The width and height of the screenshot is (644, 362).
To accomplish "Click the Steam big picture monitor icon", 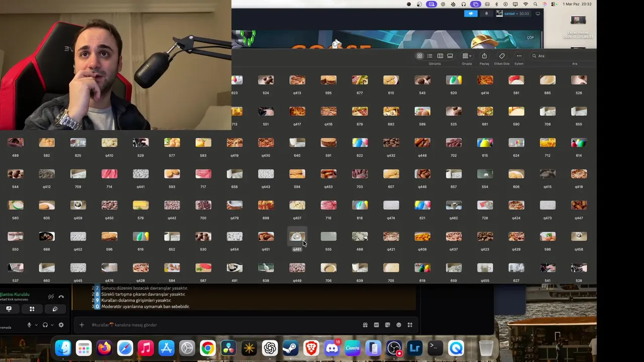I will click(x=538, y=14).
